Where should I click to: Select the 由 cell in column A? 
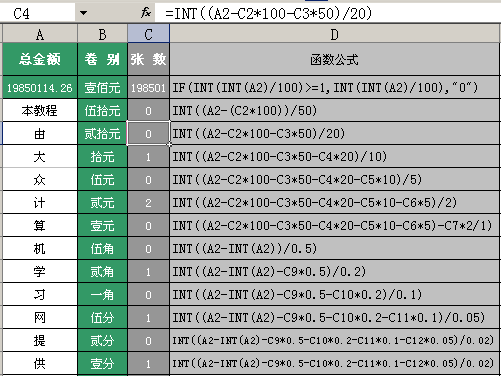tap(40, 133)
